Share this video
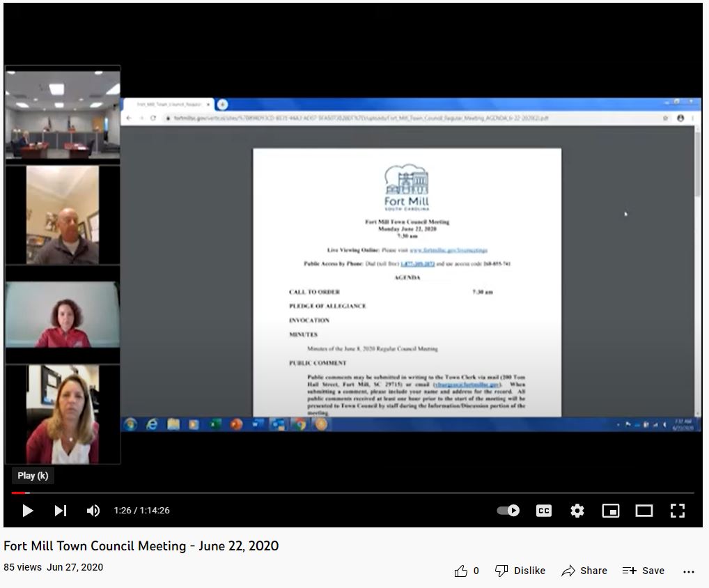709x588 pixels. click(x=584, y=571)
